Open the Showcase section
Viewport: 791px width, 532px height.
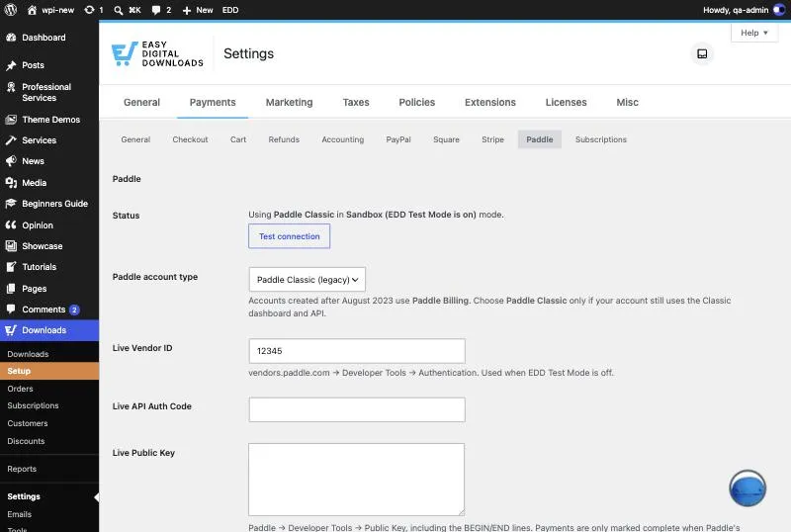[x=42, y=246]
